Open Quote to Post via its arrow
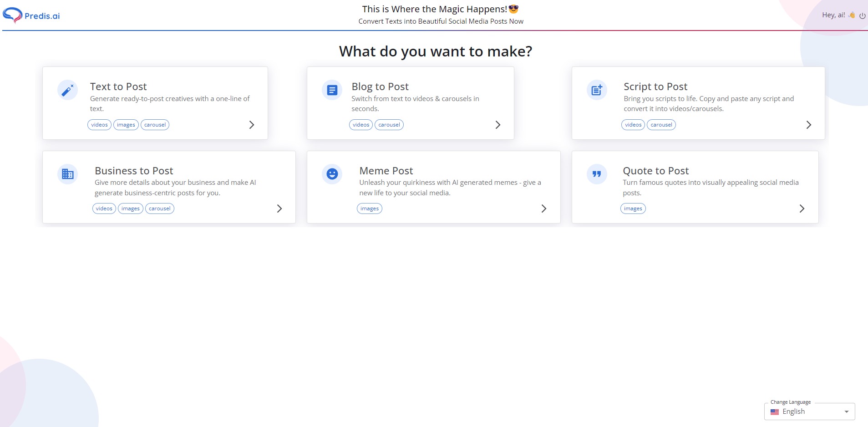Screen dimensions: 868x427 [802, 208]
